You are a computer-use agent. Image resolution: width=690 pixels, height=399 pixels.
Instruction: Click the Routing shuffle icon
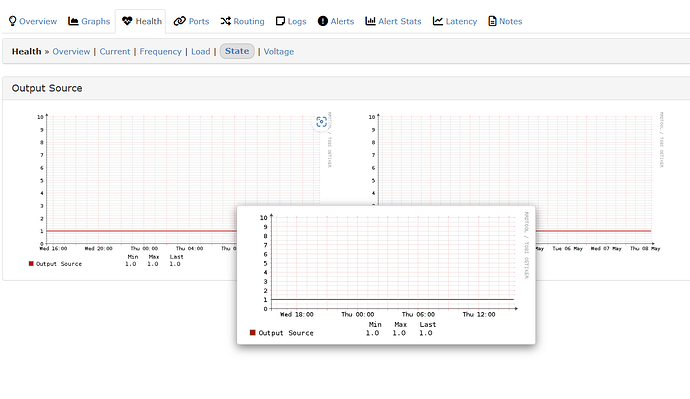pos(226,21)
